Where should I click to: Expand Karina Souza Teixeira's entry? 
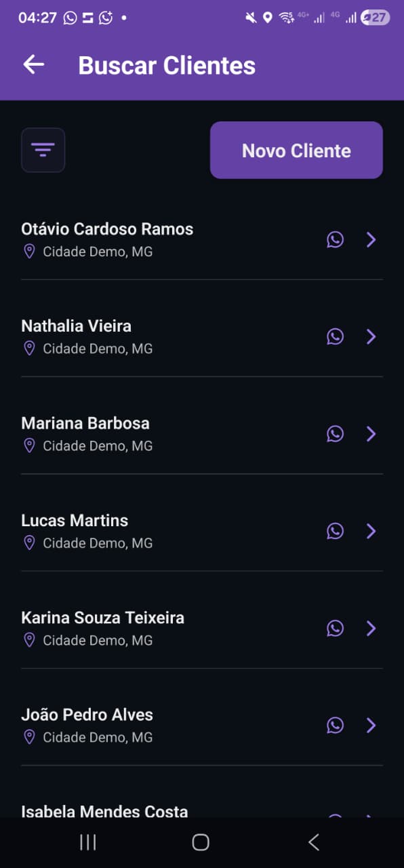coord(371,628)
